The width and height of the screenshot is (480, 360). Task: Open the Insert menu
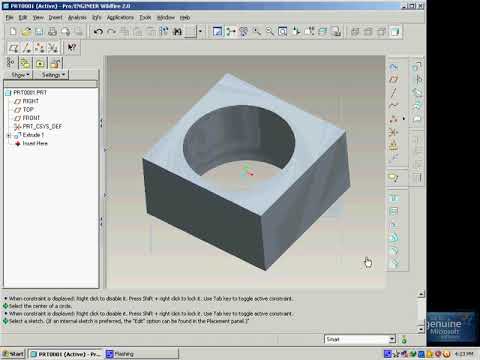(x=55, y=17)
